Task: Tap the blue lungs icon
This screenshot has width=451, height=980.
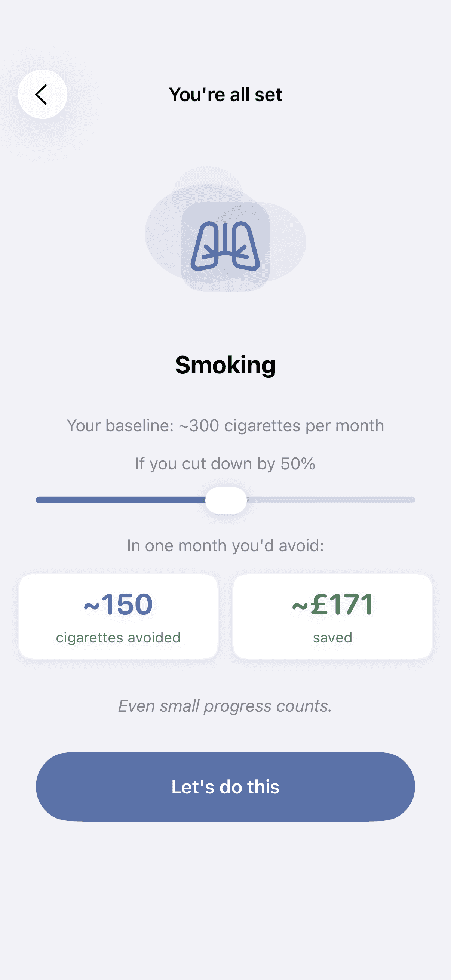Action: click(x=225, y=246)
